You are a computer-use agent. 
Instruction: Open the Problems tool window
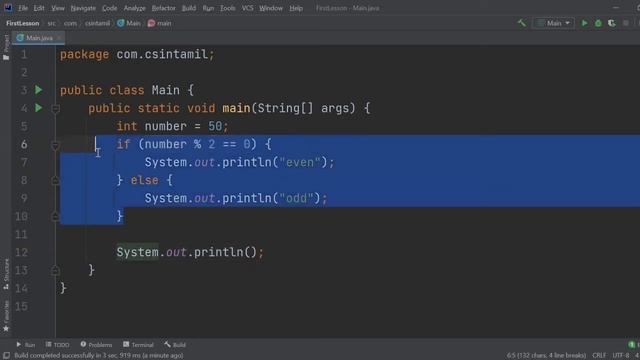(96, 345)
